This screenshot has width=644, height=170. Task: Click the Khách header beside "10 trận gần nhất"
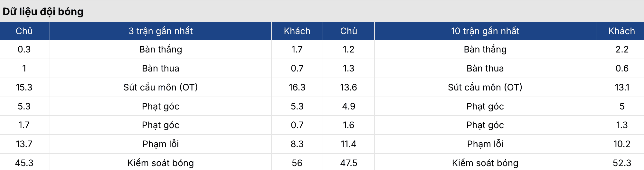[x=621, y=31]
